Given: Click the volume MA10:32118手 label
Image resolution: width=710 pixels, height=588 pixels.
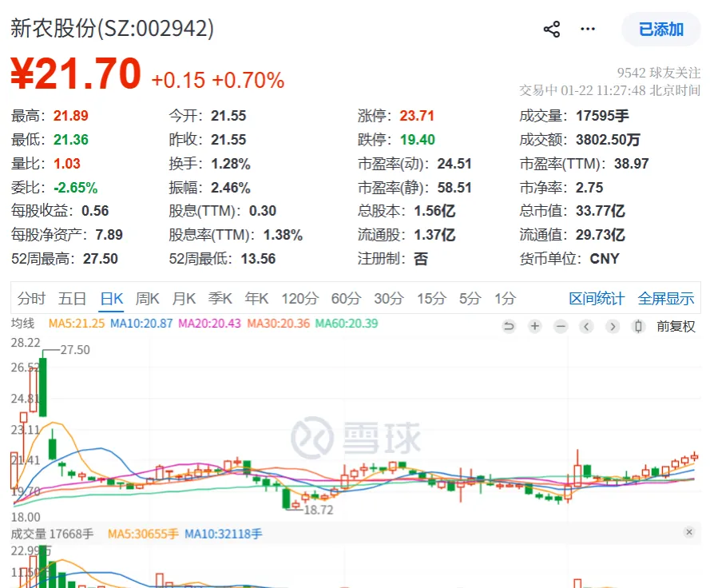Looking at the screenshot, I should pyautogui.click(x=224, y=534).
